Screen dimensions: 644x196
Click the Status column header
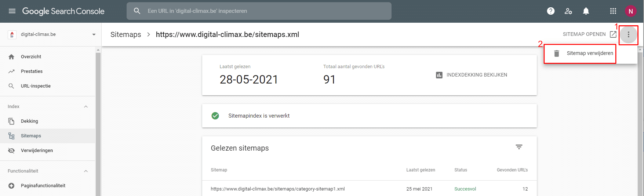click(461, 170)
